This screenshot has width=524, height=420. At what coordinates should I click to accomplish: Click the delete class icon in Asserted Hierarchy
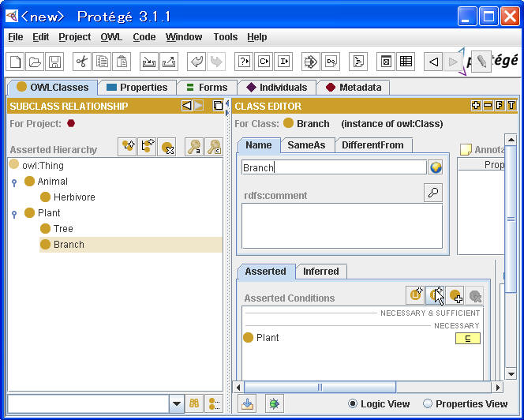pos(167,147)
